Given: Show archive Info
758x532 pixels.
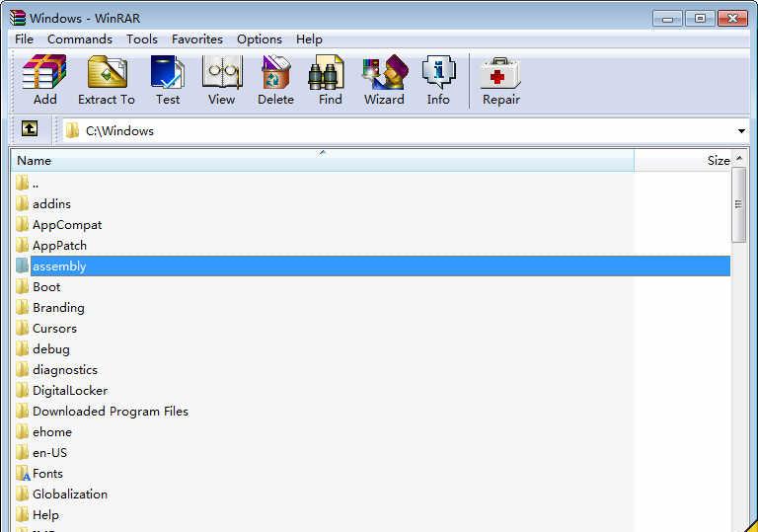Looking at the screenshot, I should click(438, 73).
